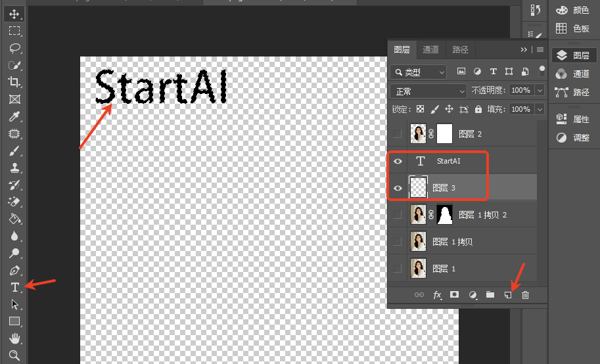Switch to the 路径 tab
The image size is (600, 364).
pos(460,50)
